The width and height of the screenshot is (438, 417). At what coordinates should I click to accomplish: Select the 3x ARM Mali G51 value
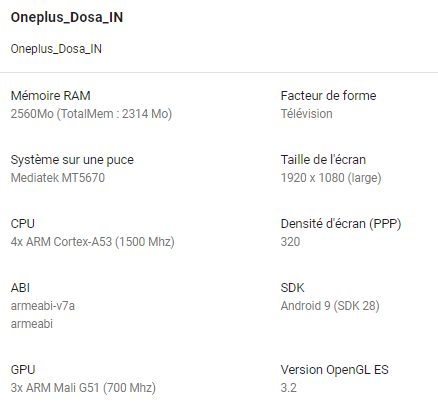(83, 388)
